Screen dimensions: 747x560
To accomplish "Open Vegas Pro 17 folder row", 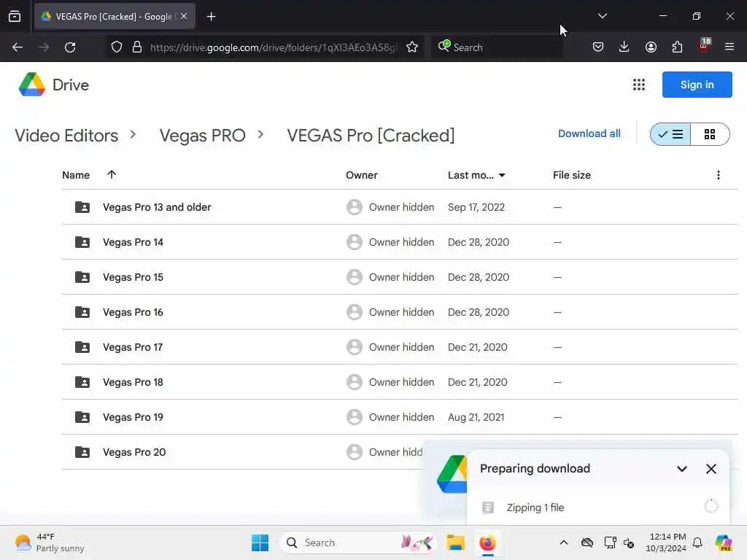I will [x=399, y=347].
